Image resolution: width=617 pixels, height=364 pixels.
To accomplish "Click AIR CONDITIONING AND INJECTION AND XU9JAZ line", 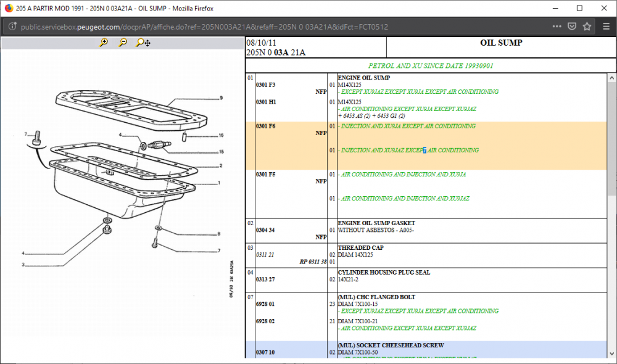I will pyautogui.click(x=404, y=199).
